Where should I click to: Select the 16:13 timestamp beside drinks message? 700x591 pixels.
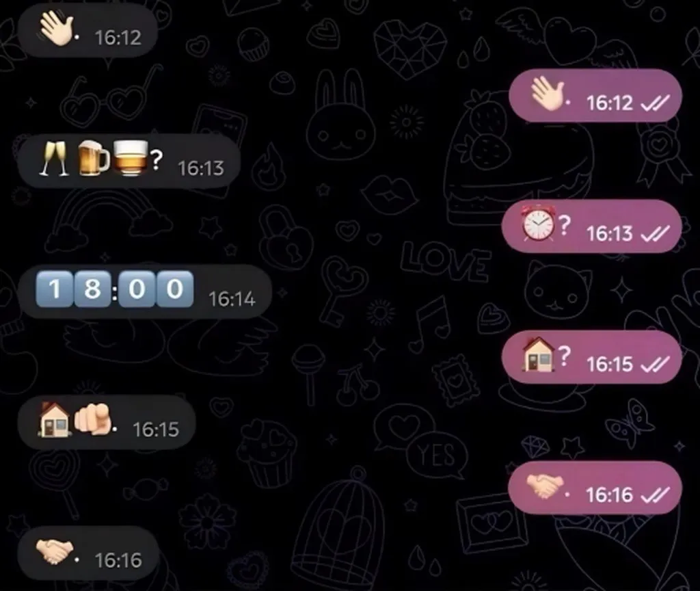(x=201, y=168)
